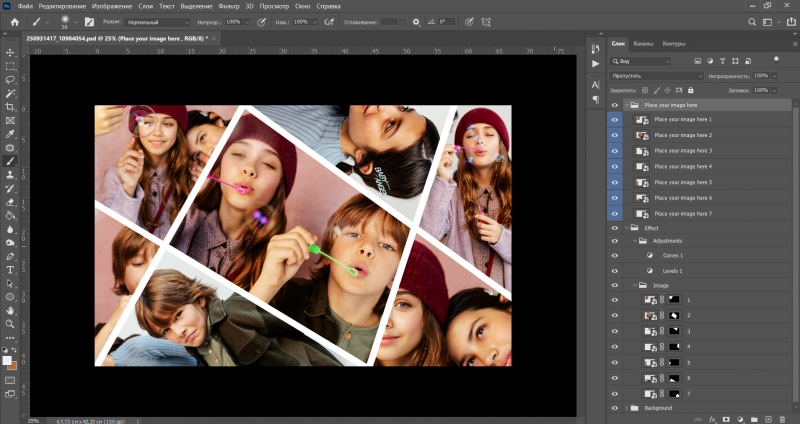Viewport: 800px width, 424px height.
Task: Click the lock all padlock icon
Action: (691, 90)
